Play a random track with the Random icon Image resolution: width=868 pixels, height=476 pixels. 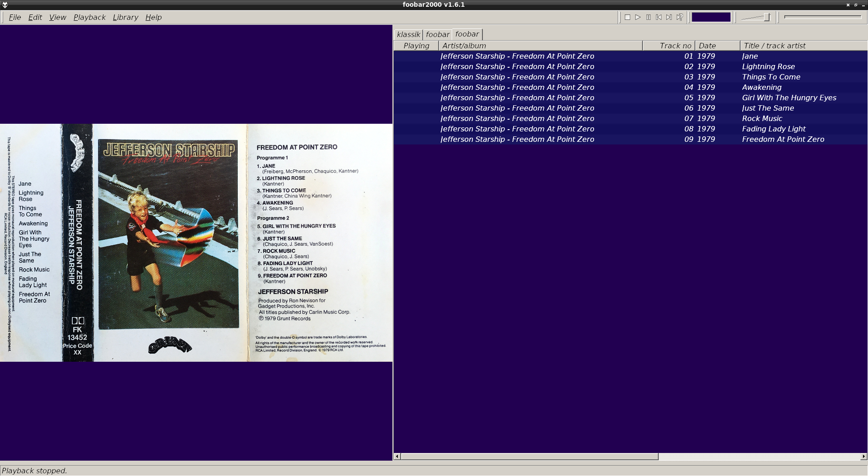pos(679,17)
